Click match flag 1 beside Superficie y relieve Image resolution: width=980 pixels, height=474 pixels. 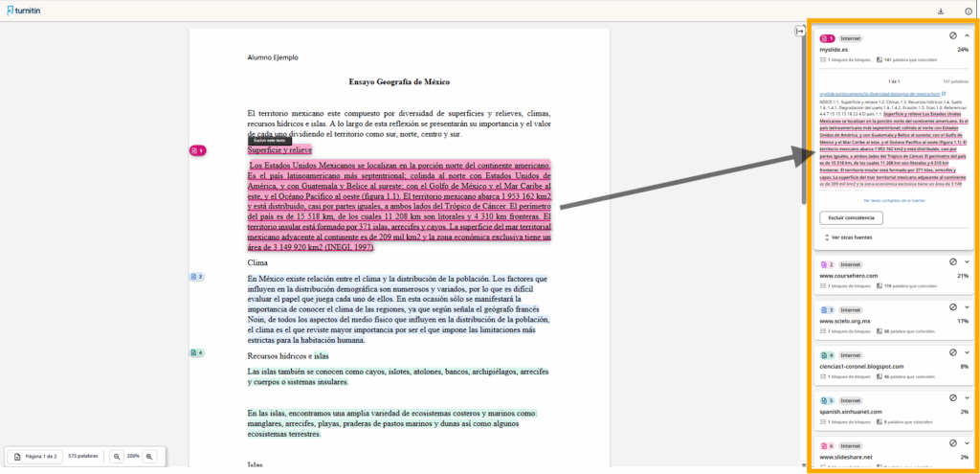click(x=197, y=150)
